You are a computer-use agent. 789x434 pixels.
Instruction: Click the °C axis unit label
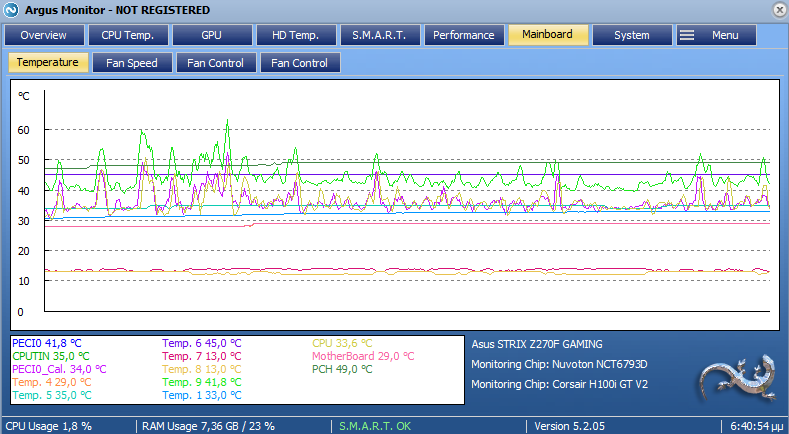pos(24,96)
